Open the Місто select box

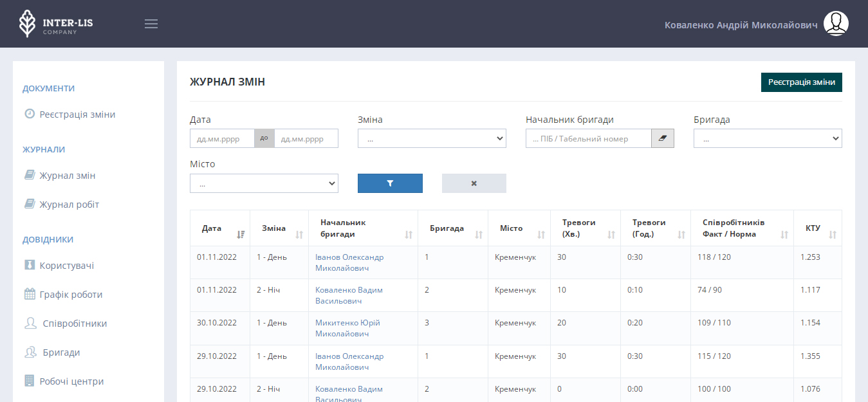(x=264, y=183)
